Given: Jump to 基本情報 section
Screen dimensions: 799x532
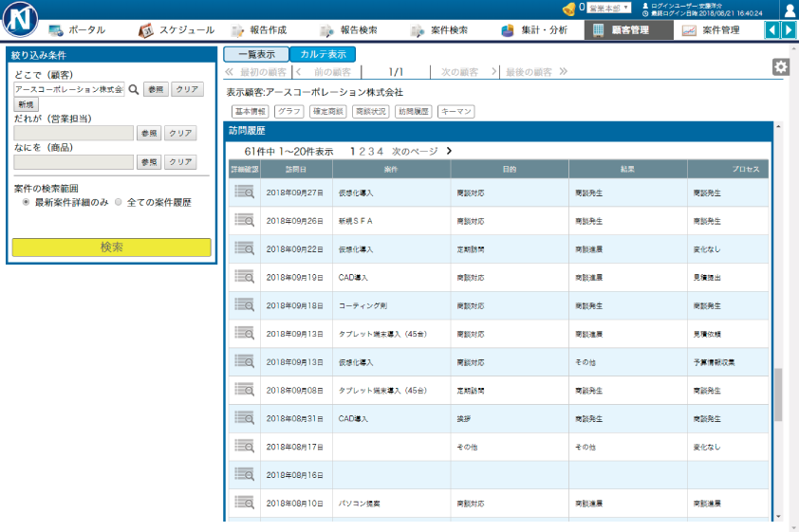Looking at the screenshot, I should (251, 112).
